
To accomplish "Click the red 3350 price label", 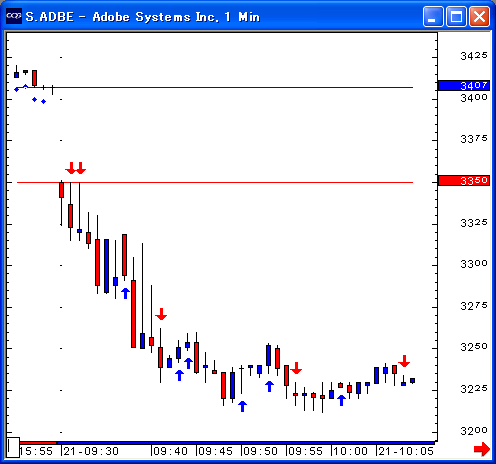I will click(464, 181).
